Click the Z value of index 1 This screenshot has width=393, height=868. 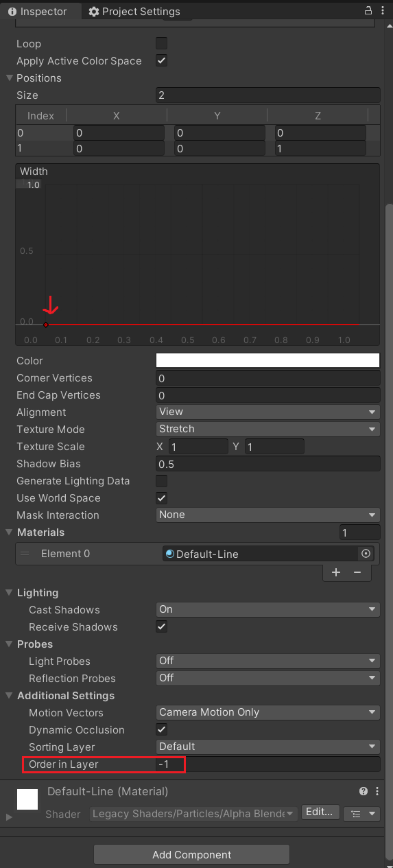321,148
